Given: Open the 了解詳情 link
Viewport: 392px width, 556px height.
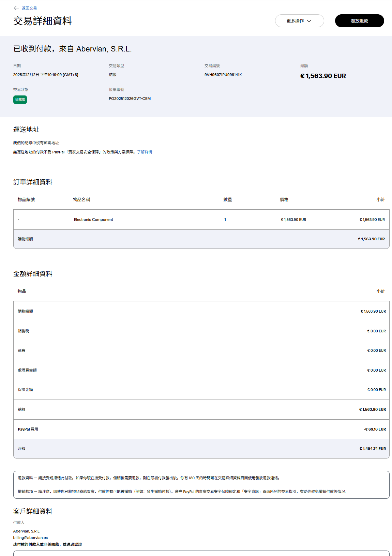Looking at the screenshot, I should coord(145,152).
